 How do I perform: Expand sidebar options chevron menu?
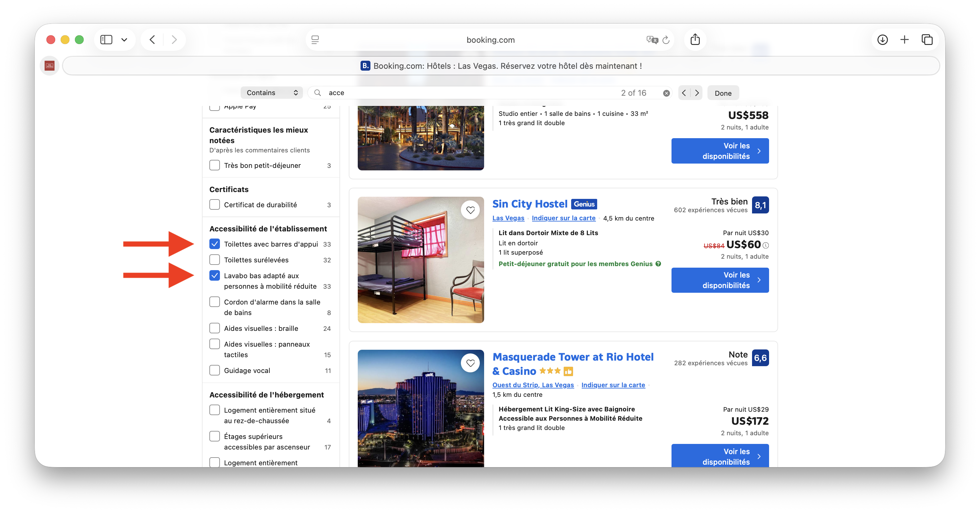[x=124, y=40]
